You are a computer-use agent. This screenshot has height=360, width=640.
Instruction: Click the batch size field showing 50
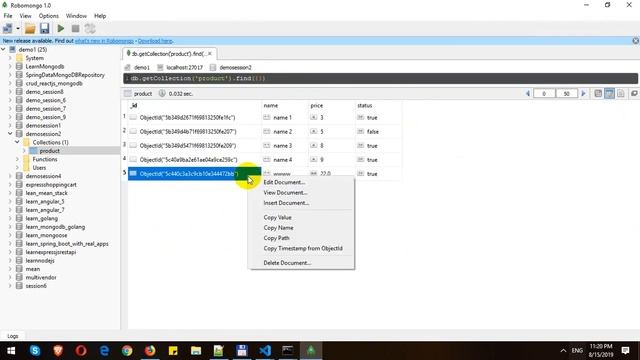click(x=567, y=93)
